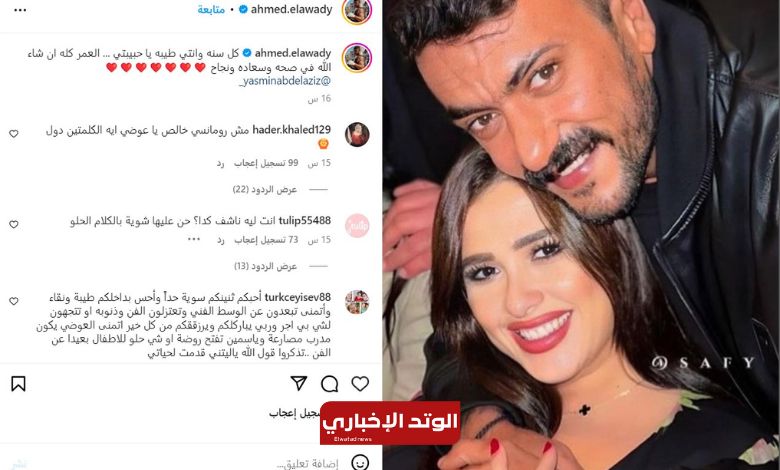The image size is (780, 470).
Task: Open comments via the speech bubble icon
Action: coord(329,383)
